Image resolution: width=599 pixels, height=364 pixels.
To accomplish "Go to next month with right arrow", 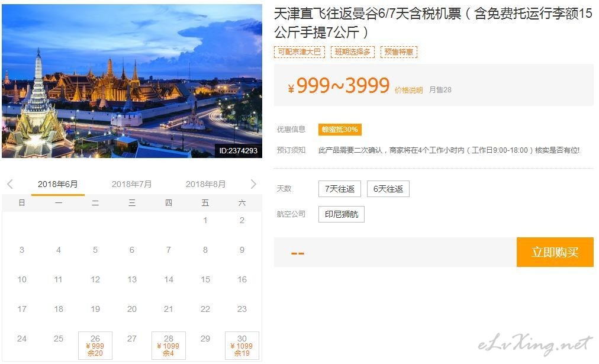I will click(253, 184).
